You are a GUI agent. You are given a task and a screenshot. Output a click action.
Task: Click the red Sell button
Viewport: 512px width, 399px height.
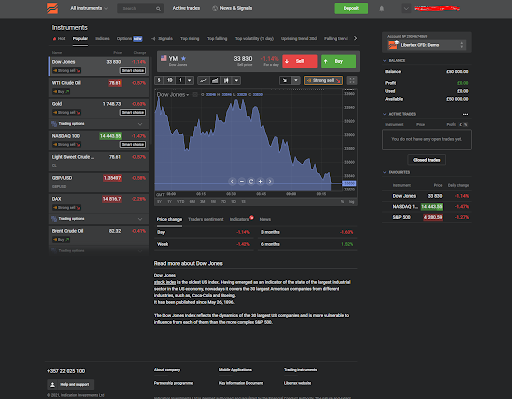pos(300,61)
